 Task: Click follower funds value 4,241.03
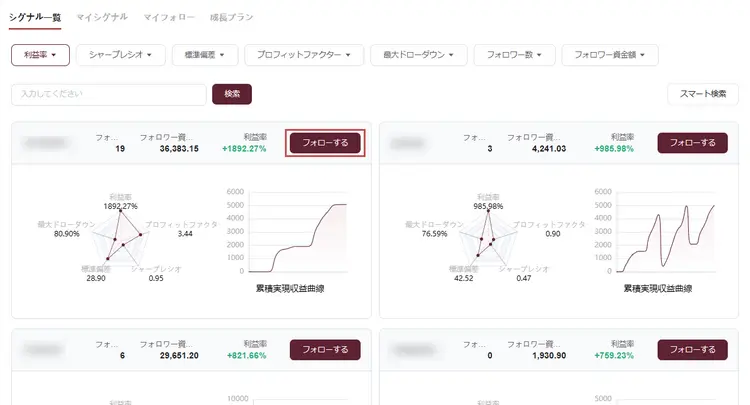(549, 149)
